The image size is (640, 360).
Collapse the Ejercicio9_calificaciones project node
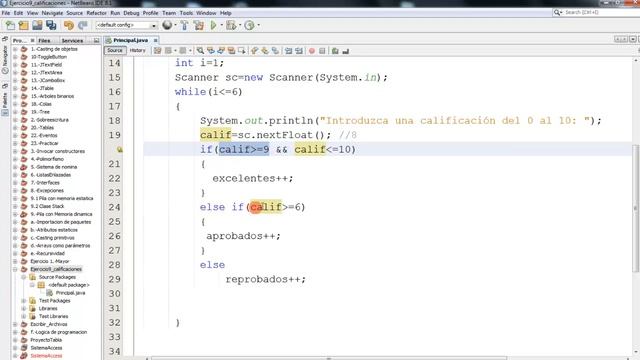pyautogui.click(x=16, y=269)
